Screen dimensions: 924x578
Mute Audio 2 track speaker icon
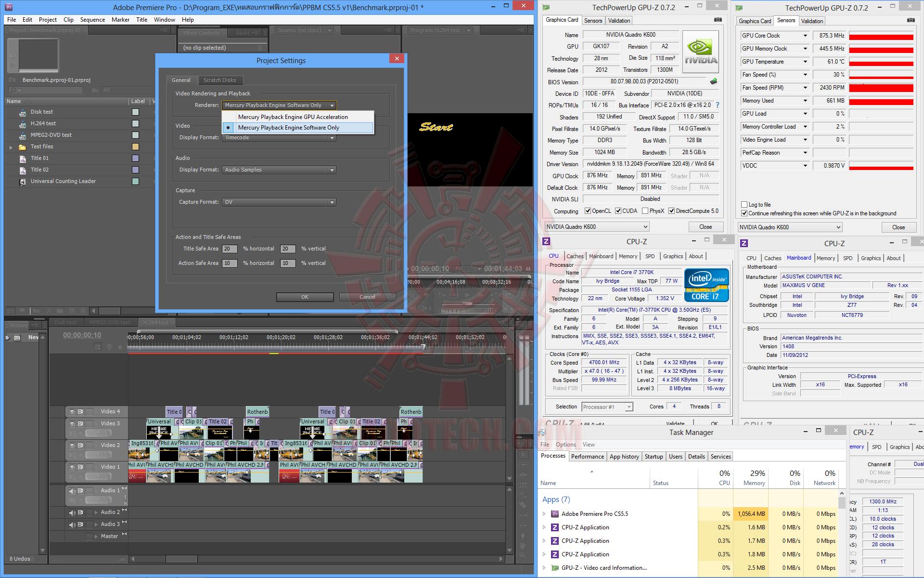point(72,512)
